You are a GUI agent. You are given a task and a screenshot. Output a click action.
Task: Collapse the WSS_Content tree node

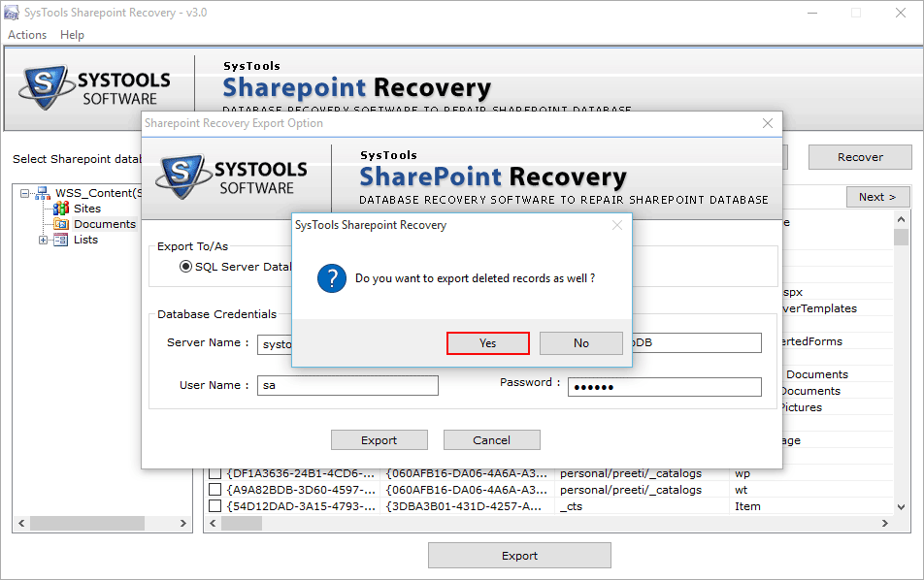pos(25,193)
